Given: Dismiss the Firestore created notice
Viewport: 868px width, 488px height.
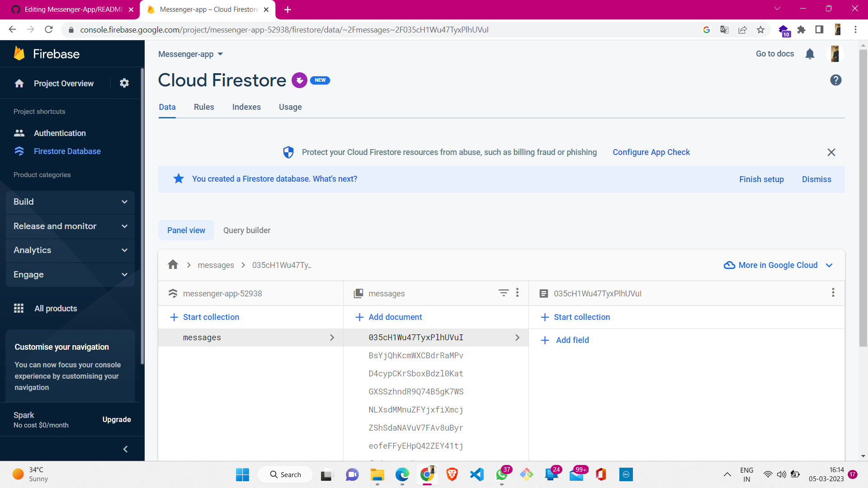Looking at the screenshot, I should coord(816,179).
